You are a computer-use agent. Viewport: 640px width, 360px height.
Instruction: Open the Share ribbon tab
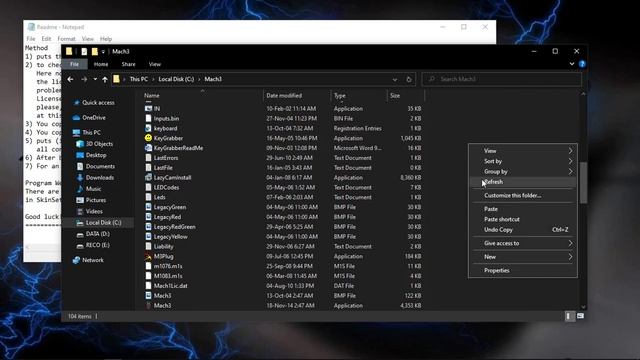pyautogui.click(x=128, y=64)
